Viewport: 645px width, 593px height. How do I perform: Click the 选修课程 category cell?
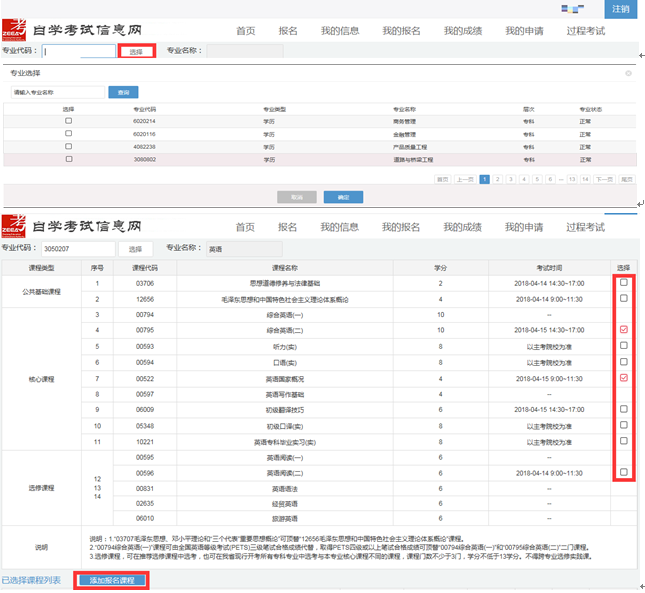[x=42, y=488]
